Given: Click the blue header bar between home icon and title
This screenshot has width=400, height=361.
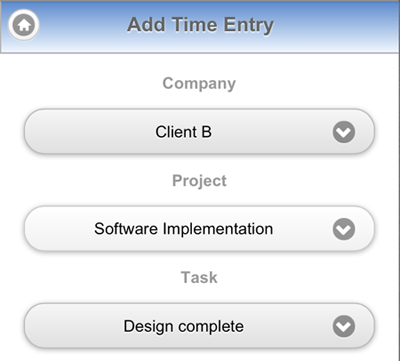Looking at the screenshot, I should (83, 25).
